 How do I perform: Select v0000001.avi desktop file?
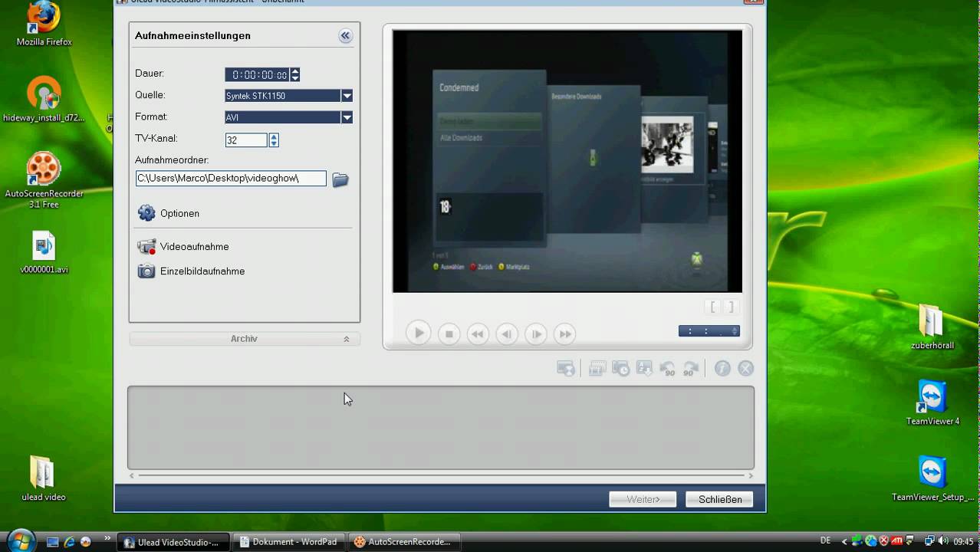[44, 253]
